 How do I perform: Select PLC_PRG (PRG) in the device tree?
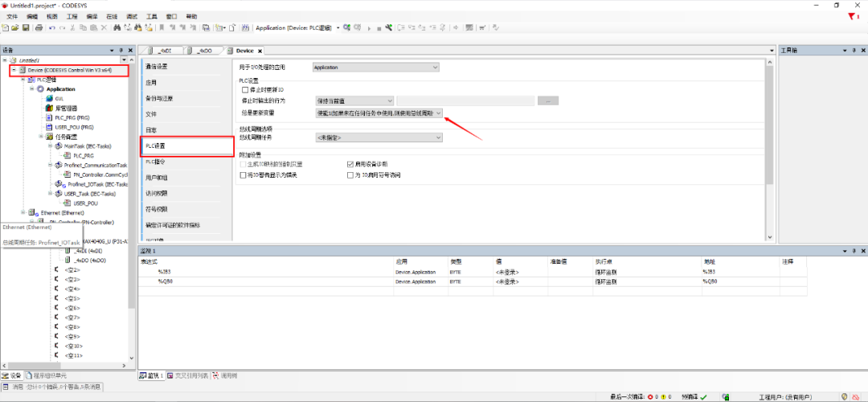[x=72, y=117]
